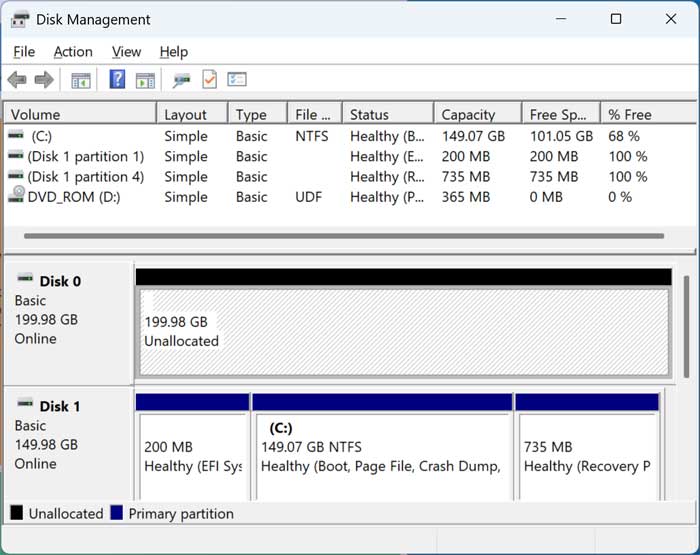Screen dimensions: 700x555
Task: Open the Help menu
Action: point(174,52)
